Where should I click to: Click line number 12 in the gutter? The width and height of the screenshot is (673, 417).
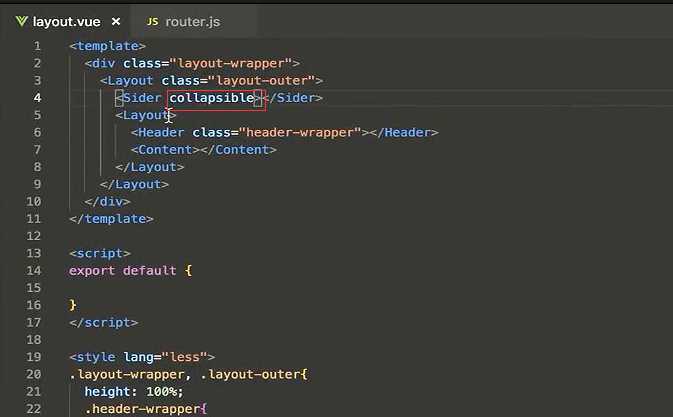pyautogui.click(x=33, y=236)
